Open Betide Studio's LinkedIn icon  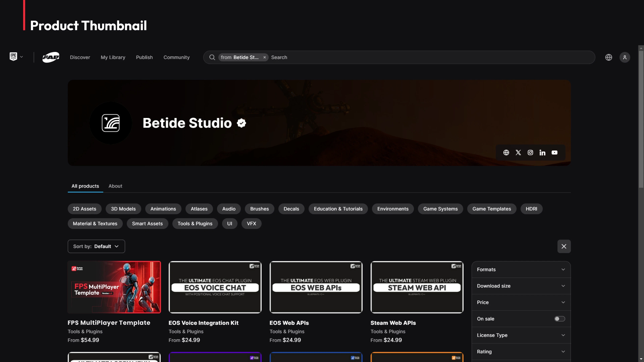[x=542, y=152]
